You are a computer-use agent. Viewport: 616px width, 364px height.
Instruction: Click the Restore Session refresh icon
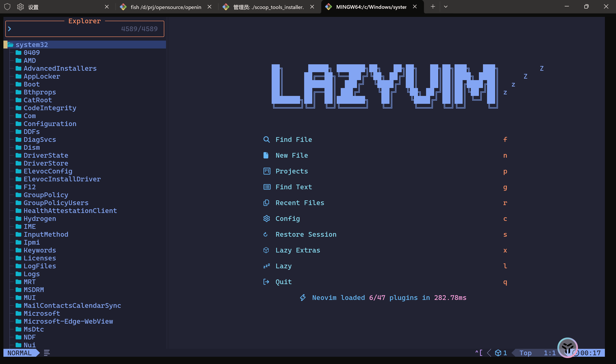click(265, 235)
